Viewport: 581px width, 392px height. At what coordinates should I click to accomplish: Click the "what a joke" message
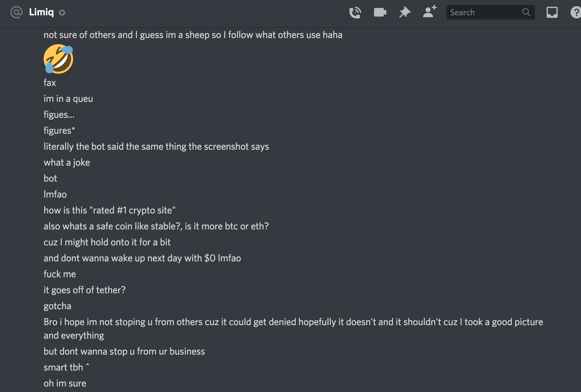[x=67, y=163]
